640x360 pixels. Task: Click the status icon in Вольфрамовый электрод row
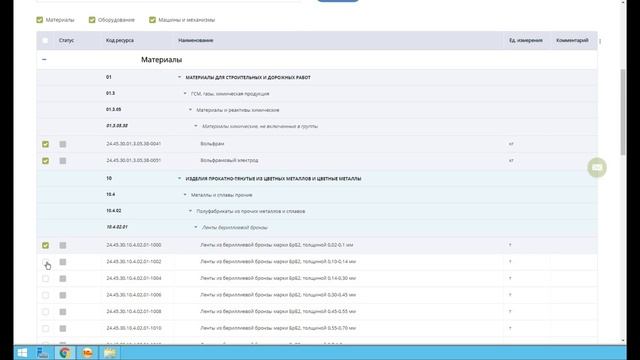[x=62, y=161]
